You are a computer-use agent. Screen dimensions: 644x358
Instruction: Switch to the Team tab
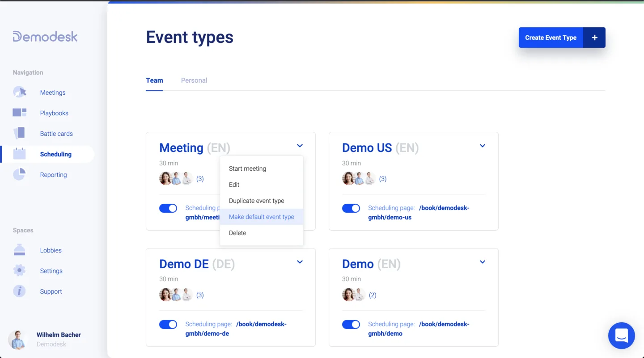pyautogui.click(x=154, y=80)
